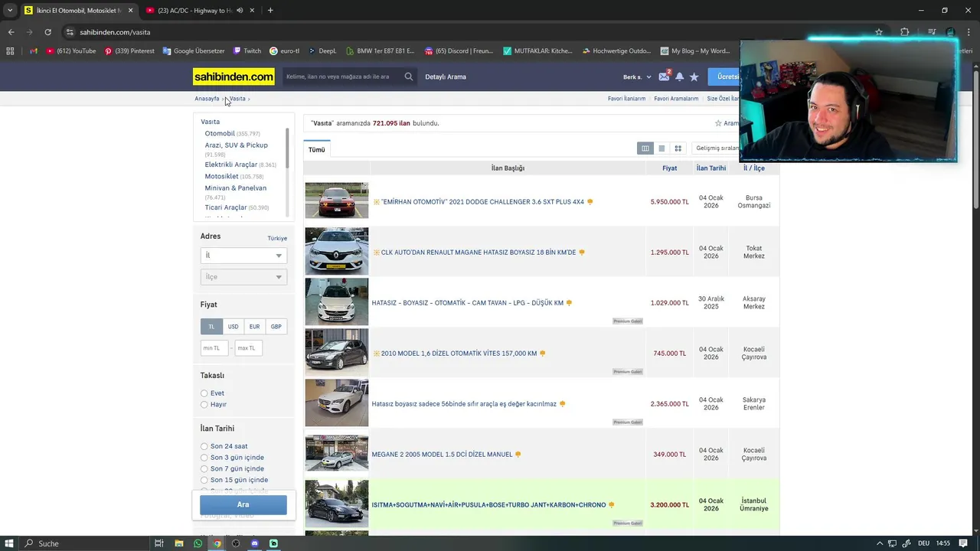This screenshot has width=980, height=551.
Task: Open Discord from the taskbar
Action: [x=255, y=543]
